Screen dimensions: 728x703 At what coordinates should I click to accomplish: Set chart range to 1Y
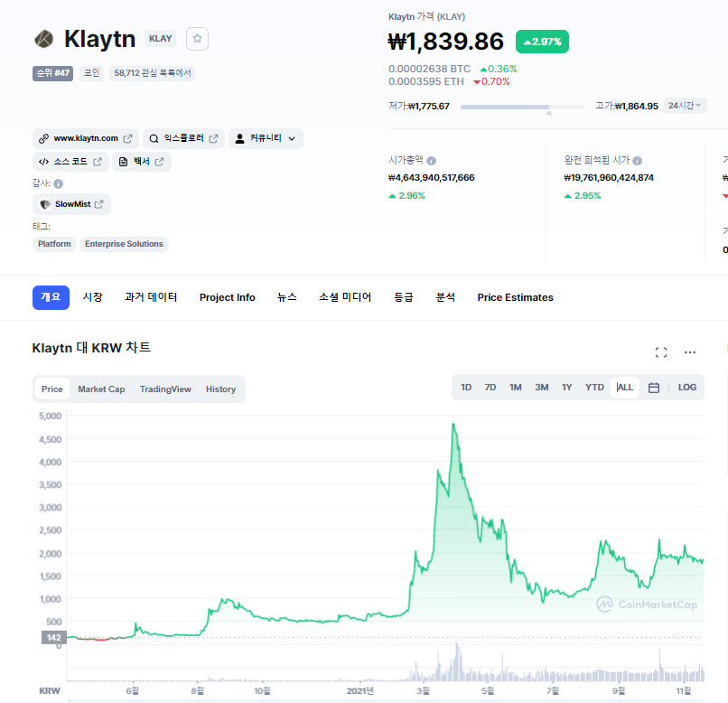(567, 388)
